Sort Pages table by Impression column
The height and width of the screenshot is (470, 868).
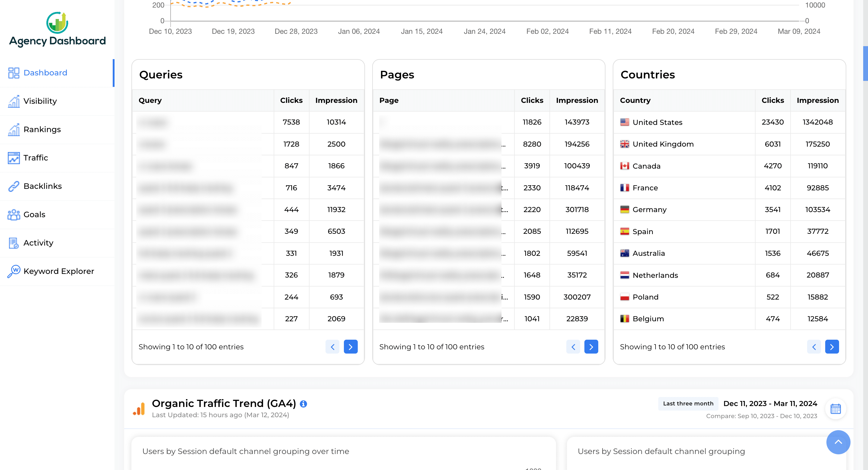577,100
